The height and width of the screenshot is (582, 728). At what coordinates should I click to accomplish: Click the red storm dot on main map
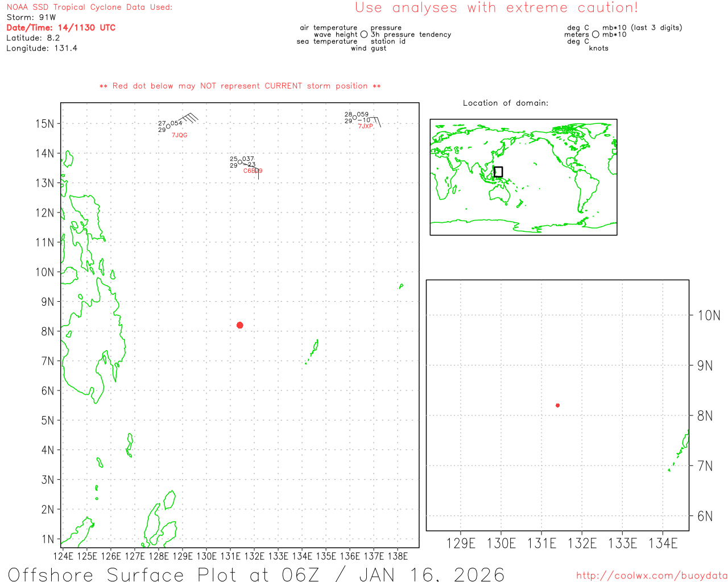click(x=240, y=325)
